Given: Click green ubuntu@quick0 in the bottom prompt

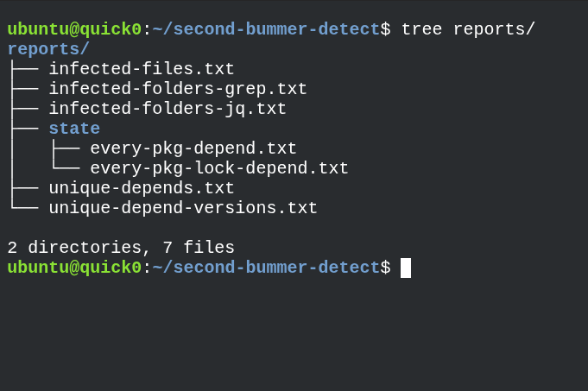Looking at the screenshot, I should (x=74, y=268).
